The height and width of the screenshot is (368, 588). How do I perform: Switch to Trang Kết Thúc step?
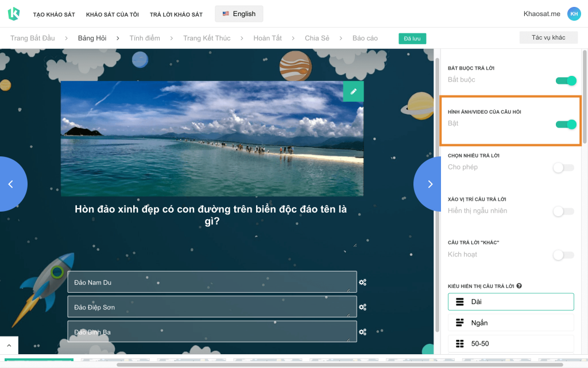pos(207,39)
